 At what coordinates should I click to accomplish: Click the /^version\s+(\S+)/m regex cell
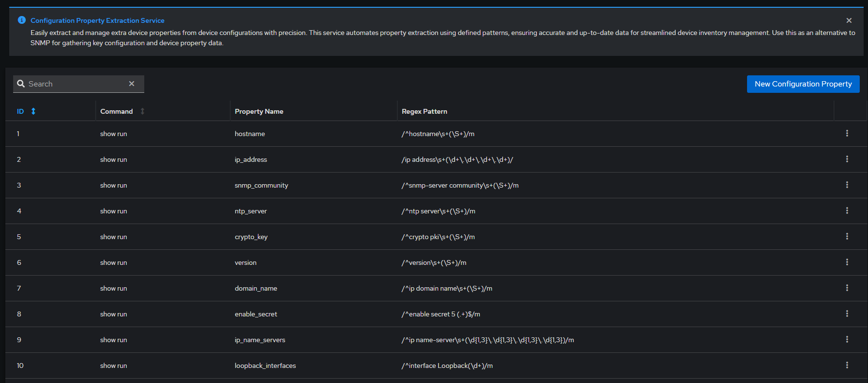pos(434,262)
